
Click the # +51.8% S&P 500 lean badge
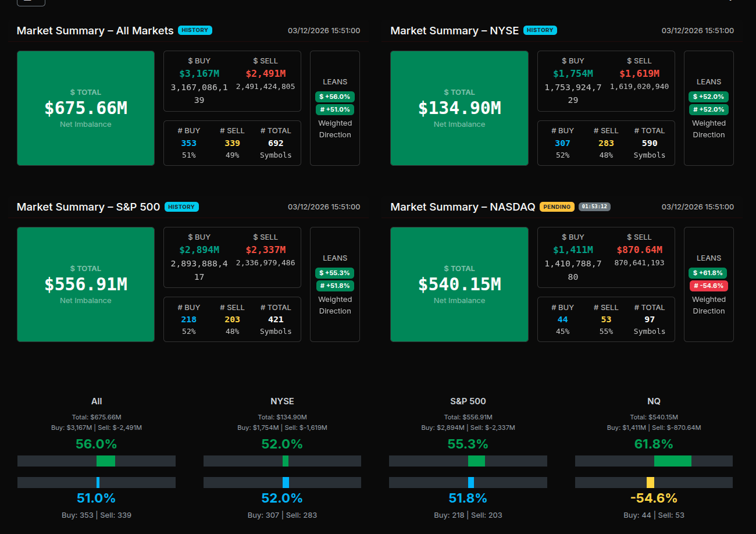(335, 286)
